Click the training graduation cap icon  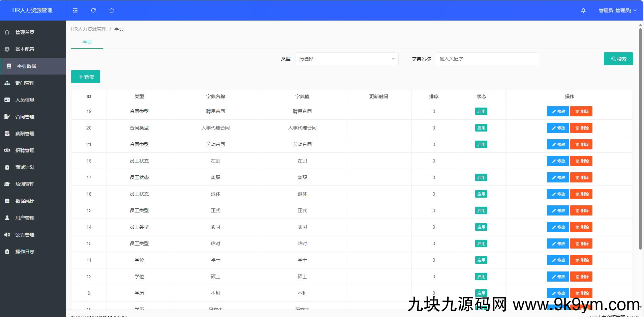pos(7,184)
